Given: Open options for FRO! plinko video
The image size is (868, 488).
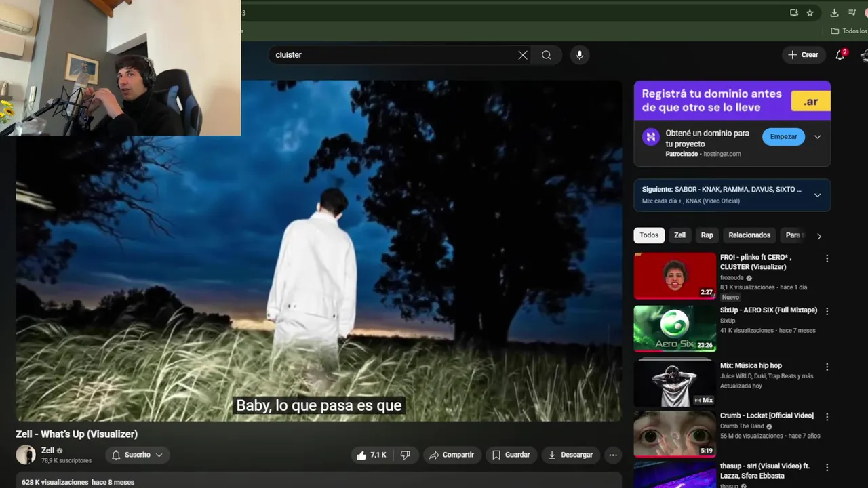Looking at the screenshot, I should [x=827, y=258].
